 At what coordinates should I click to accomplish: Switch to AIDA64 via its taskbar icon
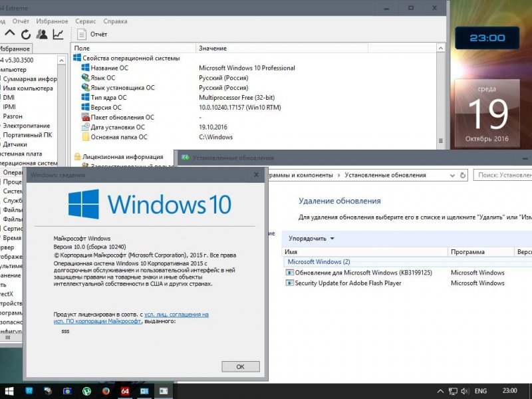pos(125,391)
